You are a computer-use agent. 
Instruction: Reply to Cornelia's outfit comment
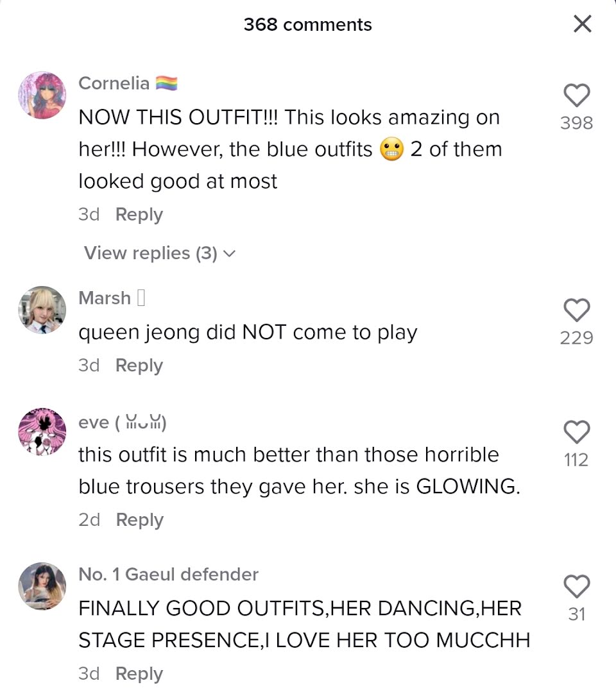[x=139, y=215]
